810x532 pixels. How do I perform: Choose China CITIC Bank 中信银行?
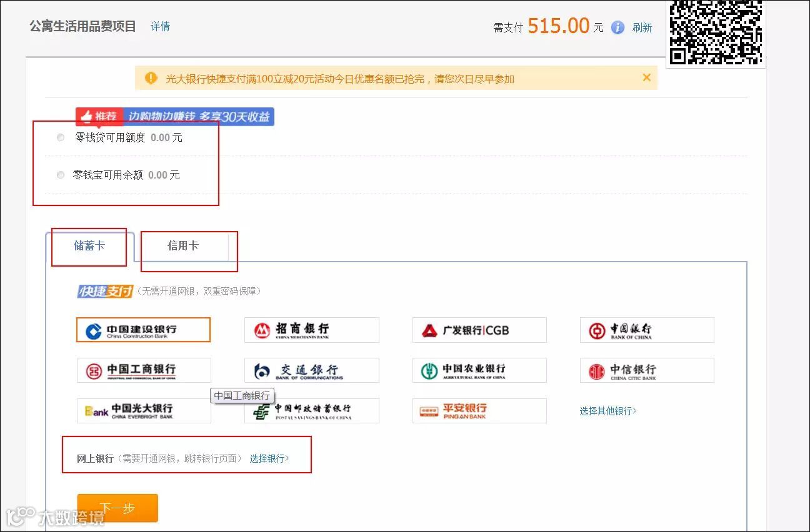(647, 370)
